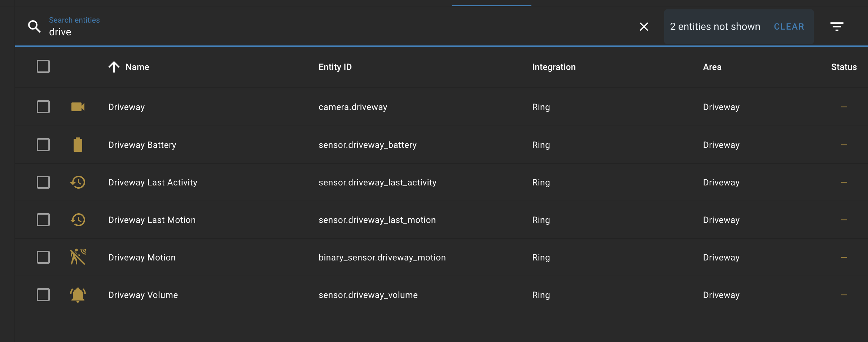Click the clock icon for Driveway Last Motion
This screenshot has width=868, height=342.
point(77,220)
